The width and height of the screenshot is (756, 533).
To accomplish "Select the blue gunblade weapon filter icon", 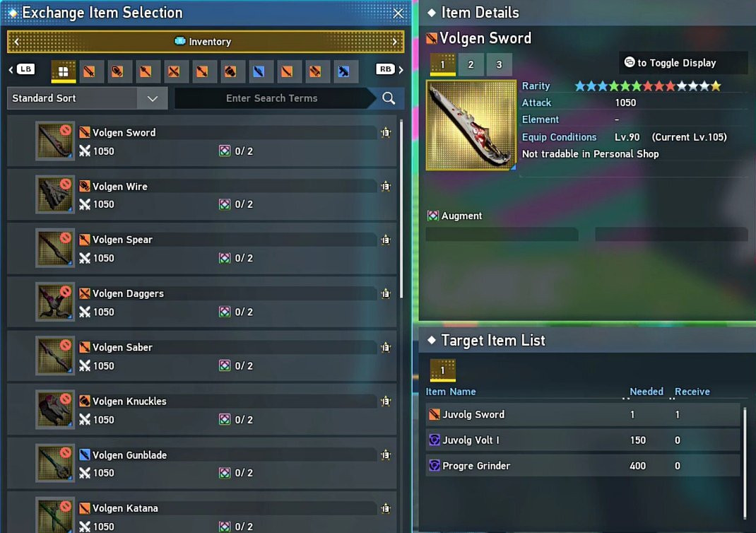I will pyautogui.click(x=259, y=71).
